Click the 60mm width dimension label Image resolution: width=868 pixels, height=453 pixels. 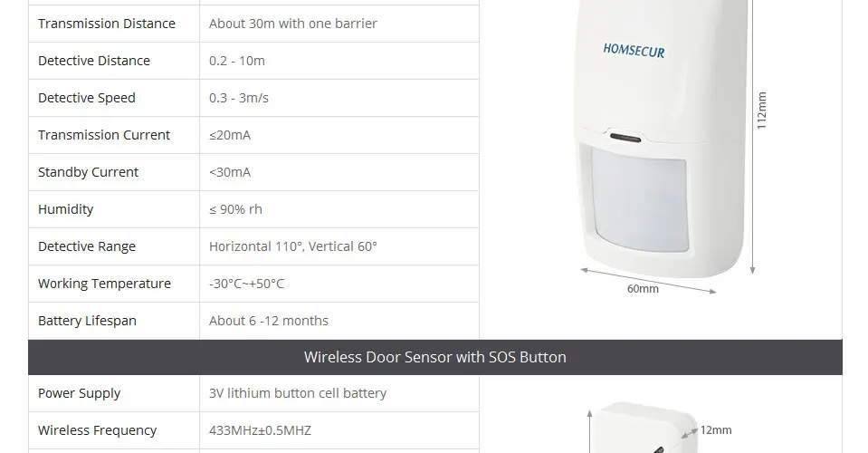[x=643, y=288]
